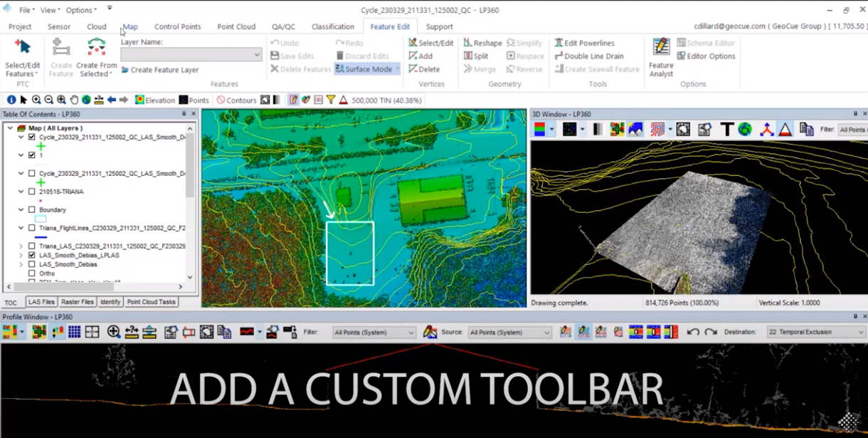Viewport: 868px width, 438px height.
Task: Click the Edit Powerlines tool
Action: (x=584, y=43)
